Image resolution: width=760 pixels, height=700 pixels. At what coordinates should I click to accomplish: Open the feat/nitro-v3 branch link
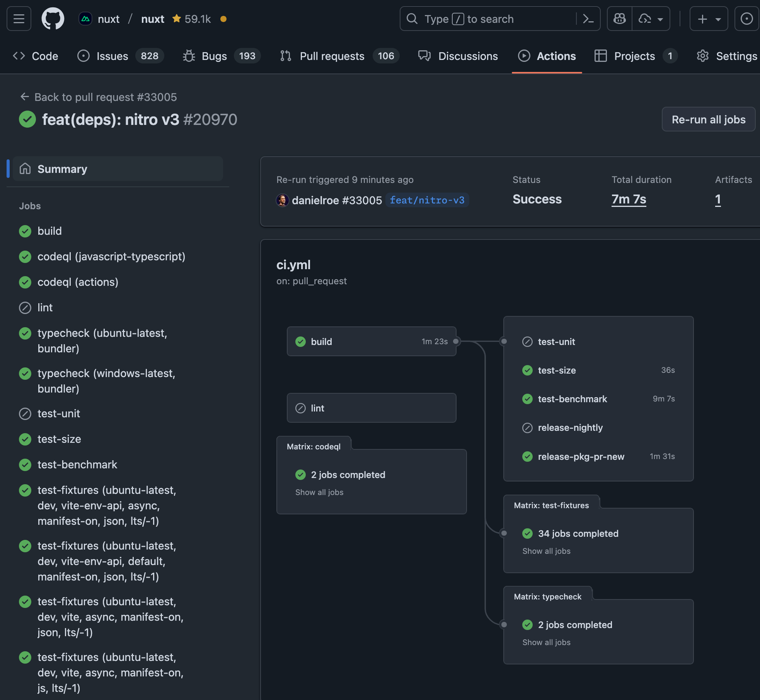pyautogui.click(x=427, y=200)
